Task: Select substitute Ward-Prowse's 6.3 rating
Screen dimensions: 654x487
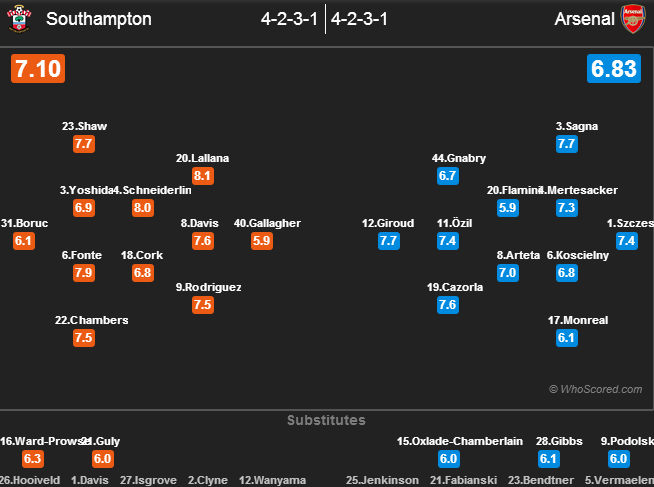Action: pyautogui.click(x=33, y=459)
